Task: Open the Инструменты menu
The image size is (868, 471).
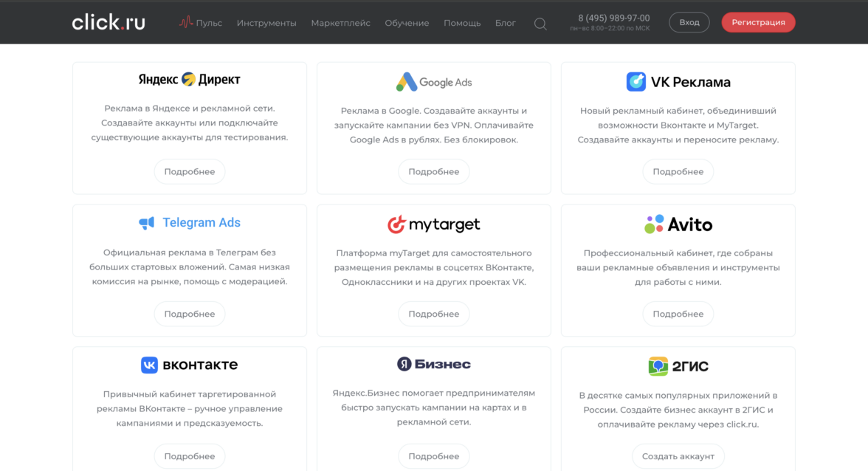Action: (x=266, y=23)
